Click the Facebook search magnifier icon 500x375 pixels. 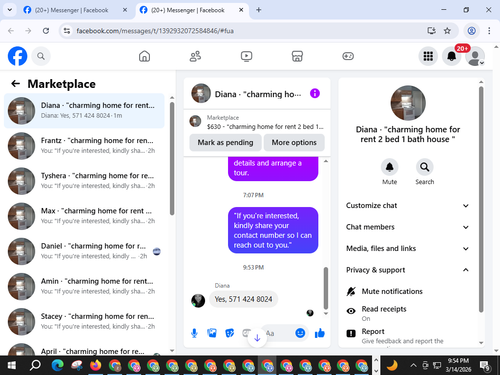pos(41,56)
